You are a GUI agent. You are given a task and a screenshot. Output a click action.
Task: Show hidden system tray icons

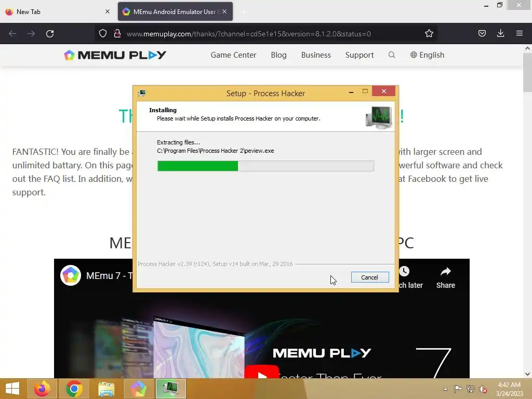[445, 389]
